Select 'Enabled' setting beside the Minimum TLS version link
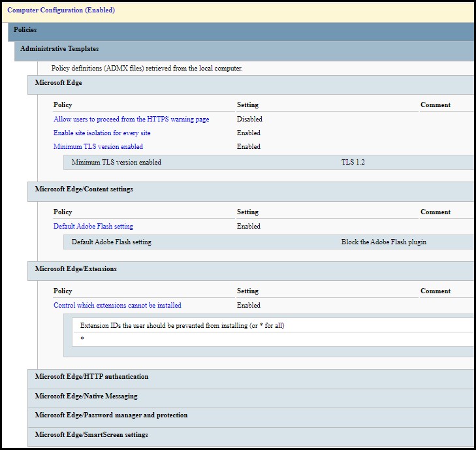476x450 pixels. tap(249, 146)
